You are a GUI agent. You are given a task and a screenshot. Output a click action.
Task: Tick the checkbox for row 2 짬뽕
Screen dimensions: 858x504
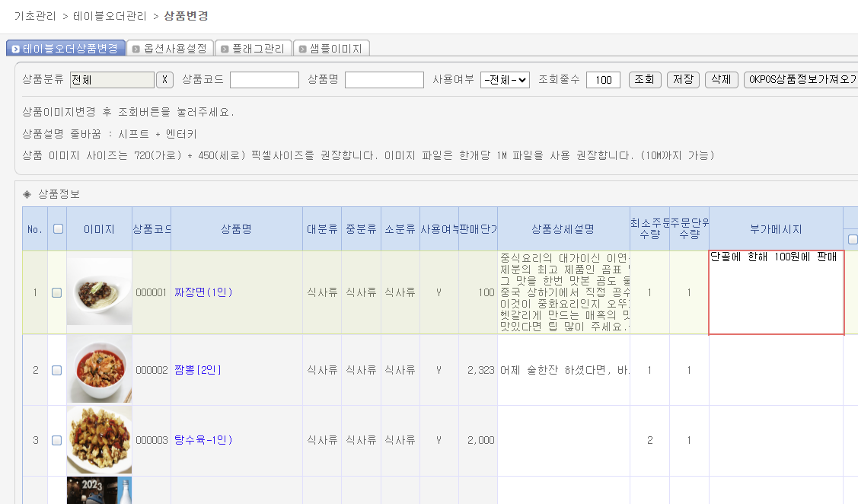click(x=57, y=371)
